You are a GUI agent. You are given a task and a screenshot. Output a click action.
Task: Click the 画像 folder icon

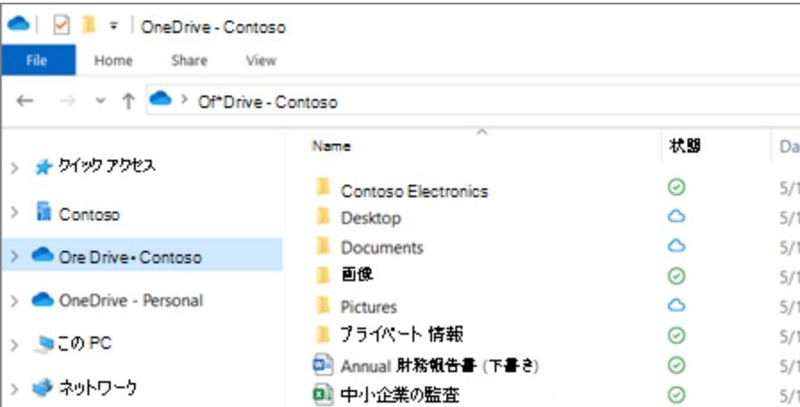point(323,276)
